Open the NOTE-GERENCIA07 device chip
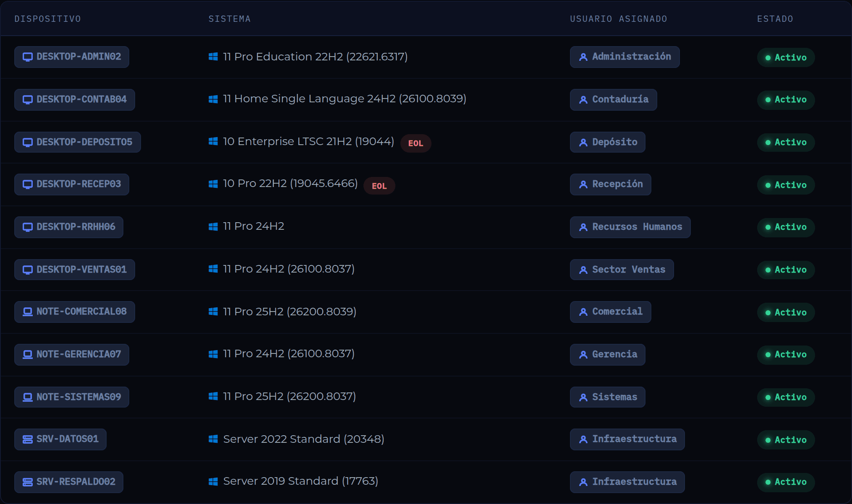This screenshot has width=852, height=504. [72, 355]
